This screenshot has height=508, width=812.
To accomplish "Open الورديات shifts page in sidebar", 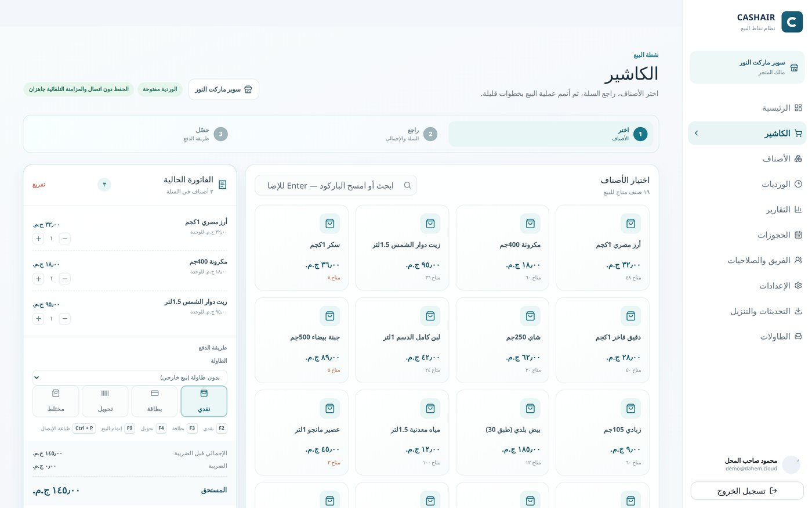I will 747,184.
